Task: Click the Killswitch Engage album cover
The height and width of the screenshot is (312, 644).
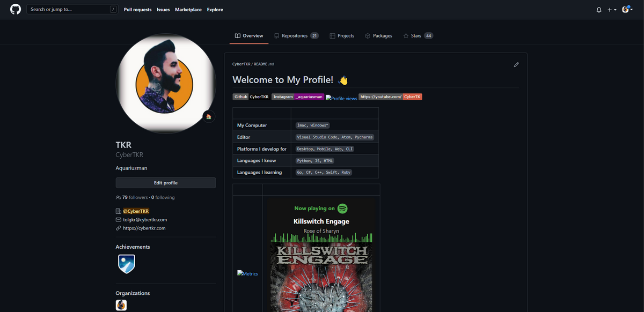Action: pyautogui.click(x=321, y=278)
